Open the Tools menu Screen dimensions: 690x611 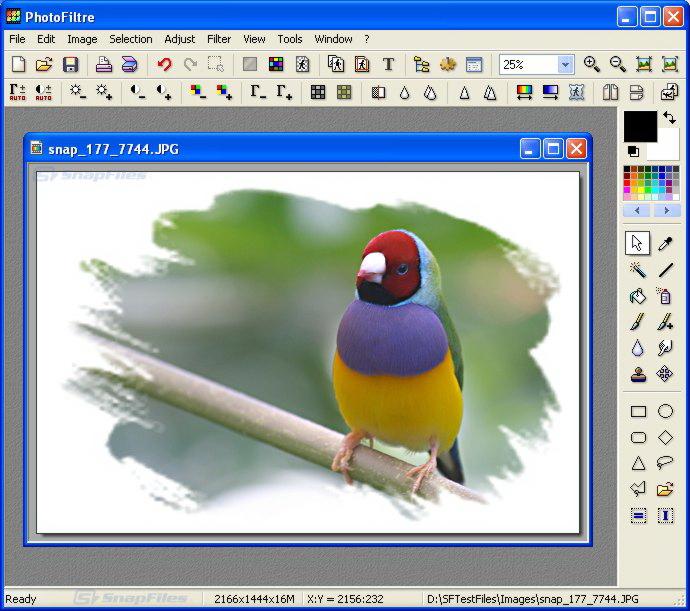(x=290, y=39)
